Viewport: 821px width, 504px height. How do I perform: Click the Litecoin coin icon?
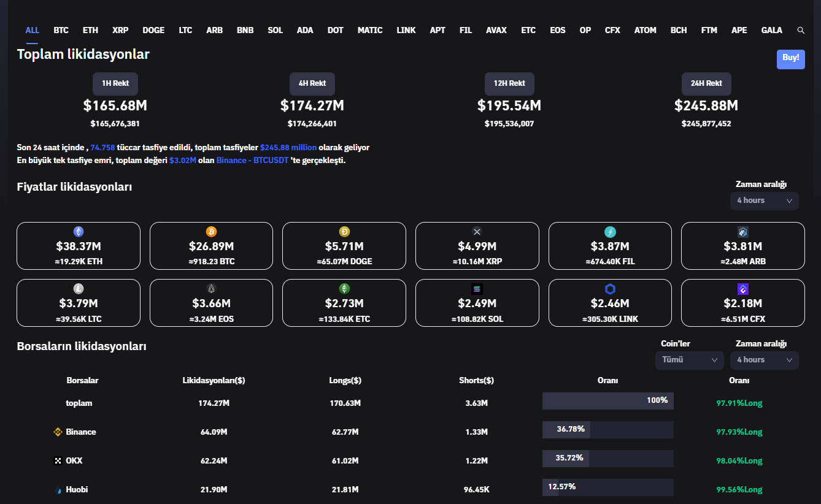coord(79,289)
